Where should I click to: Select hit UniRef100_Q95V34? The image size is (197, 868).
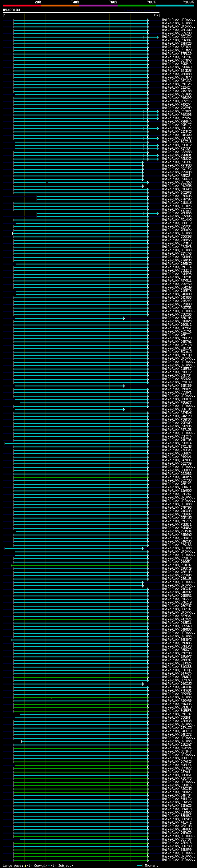177,226
